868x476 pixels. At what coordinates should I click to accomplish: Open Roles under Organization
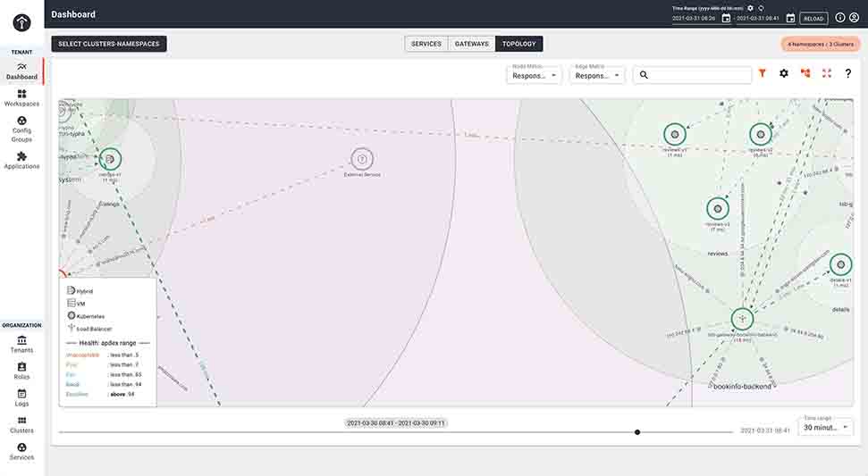click(x=21, y=371)
